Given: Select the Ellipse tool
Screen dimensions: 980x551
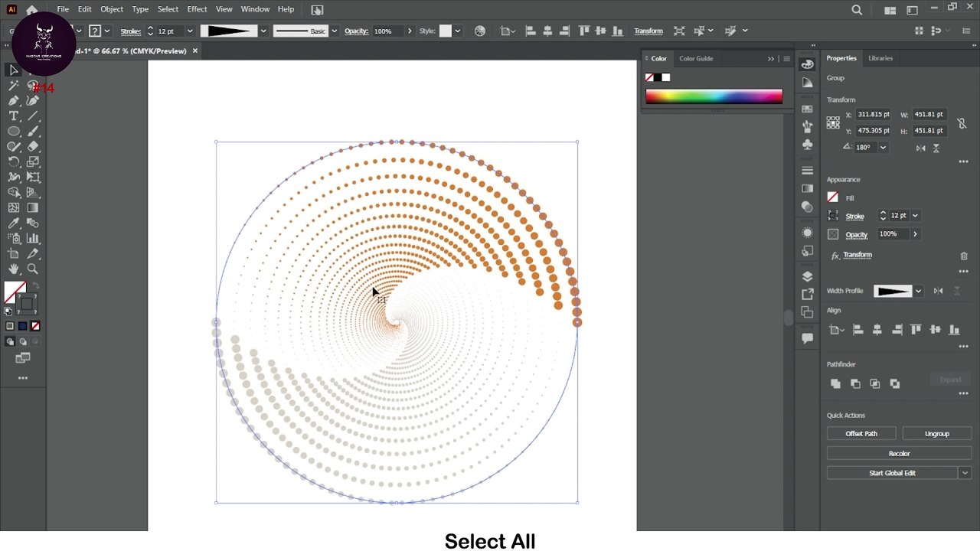Looking at the screenshot, I should coord(14,132).
